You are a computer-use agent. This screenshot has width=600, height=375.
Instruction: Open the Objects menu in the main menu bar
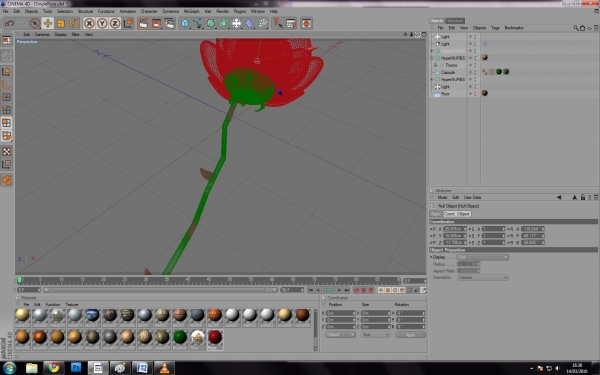[31, 11]
